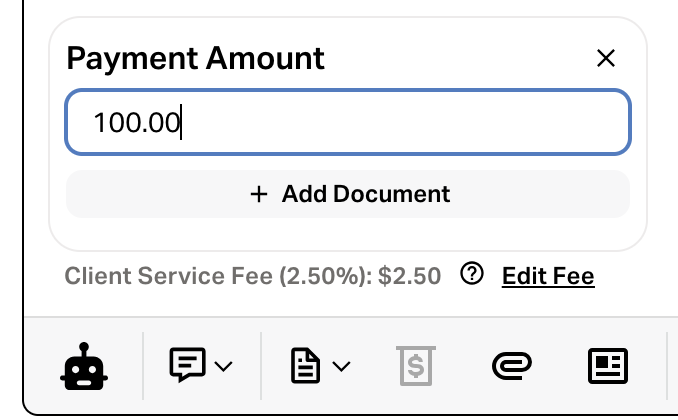Place cursor at start of 100.00
This screenshot has width=678, height=420.
(94, 123)
